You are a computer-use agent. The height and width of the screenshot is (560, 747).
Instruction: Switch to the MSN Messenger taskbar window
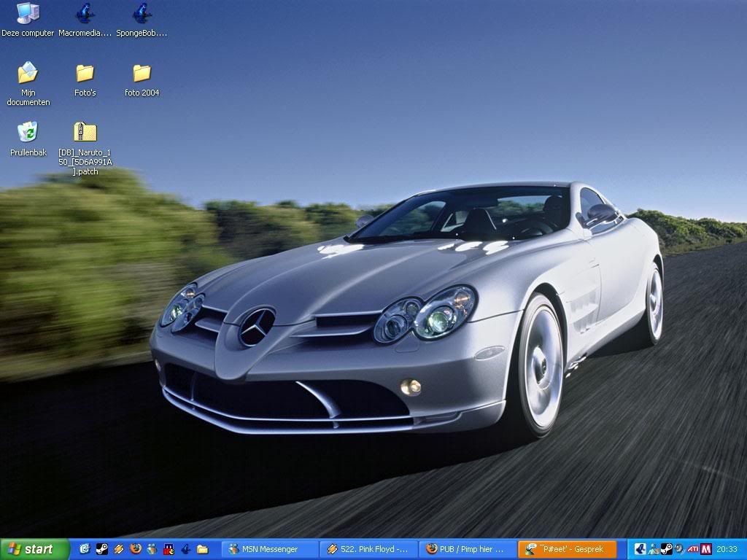coord(270,550)
